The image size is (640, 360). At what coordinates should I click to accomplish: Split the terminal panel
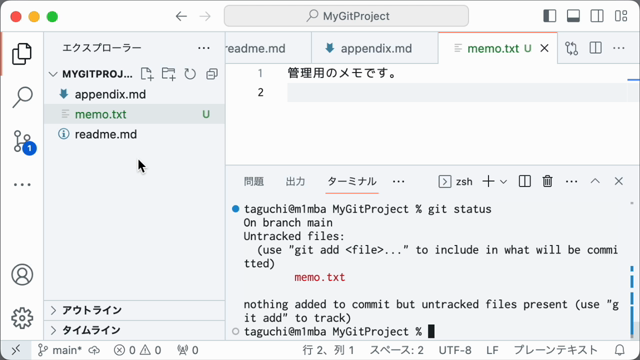click(x=524, y=181)
